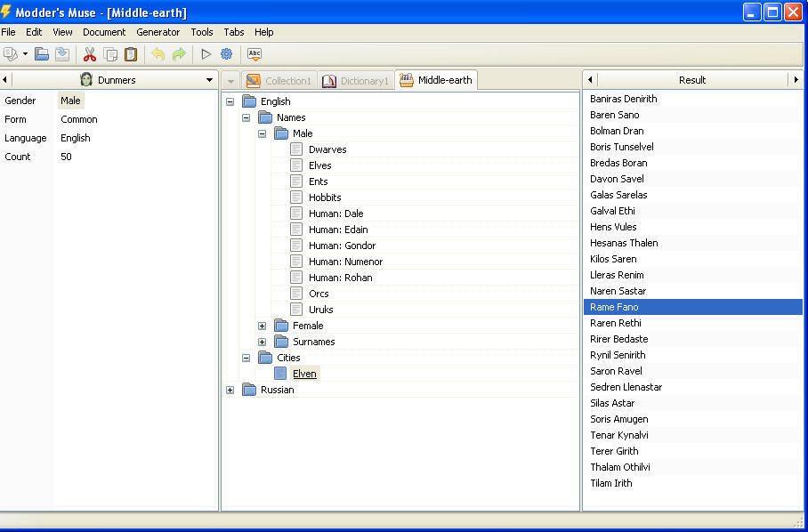Collapse the Names folder node
The width and height of the screenshot is (808, 532).
246,117
